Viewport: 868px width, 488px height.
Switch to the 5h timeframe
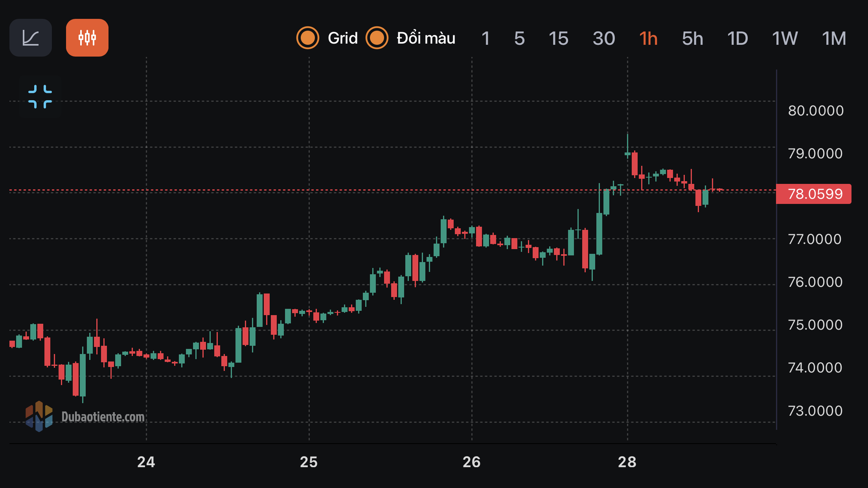tap(692, 39)
